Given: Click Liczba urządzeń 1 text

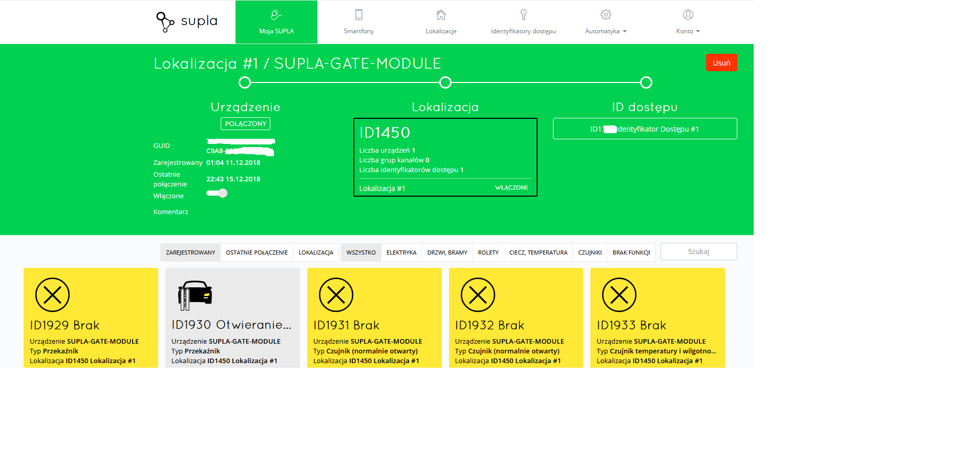Looking at the screenshot, I should (x=387, y=150).
